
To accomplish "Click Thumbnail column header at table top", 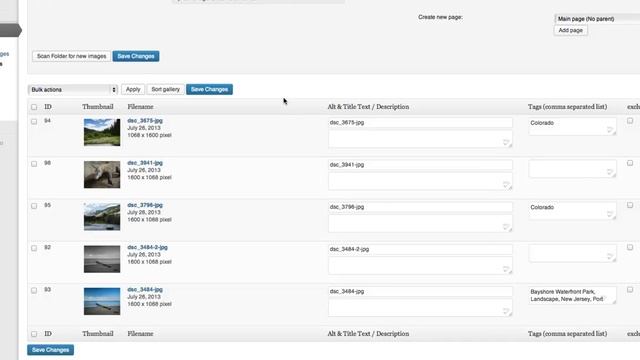I will (98, 107).
